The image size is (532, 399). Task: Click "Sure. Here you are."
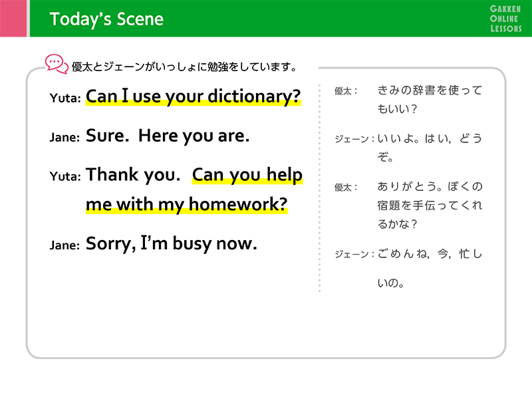coord(168,136)
